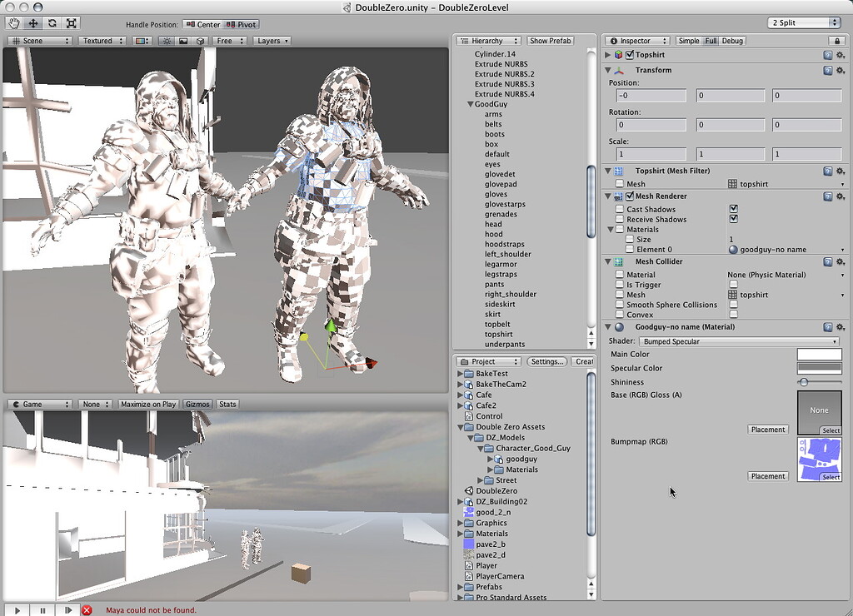Click the Inspector lock icon

click(838, 40)
